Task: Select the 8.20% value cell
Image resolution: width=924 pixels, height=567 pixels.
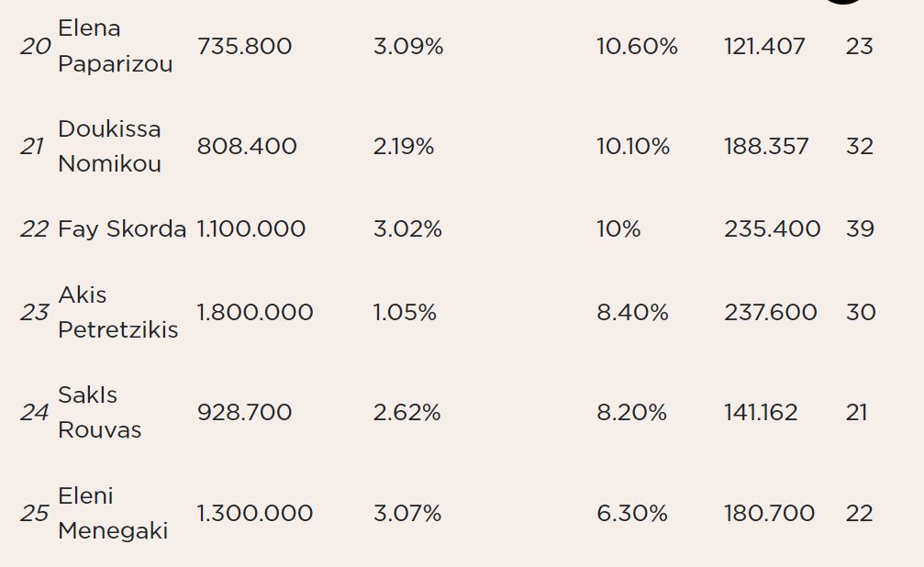Action: point(631,413)
